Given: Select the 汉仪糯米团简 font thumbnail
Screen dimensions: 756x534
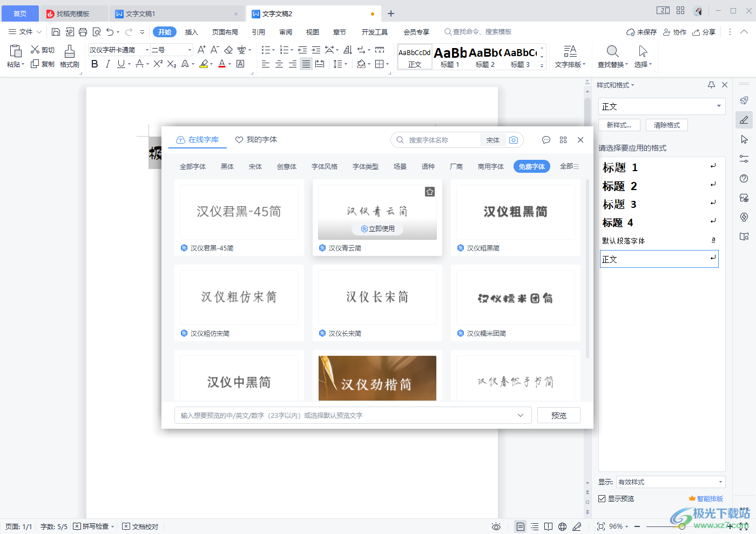Looking at the screenshot, I should click(516, 298).
